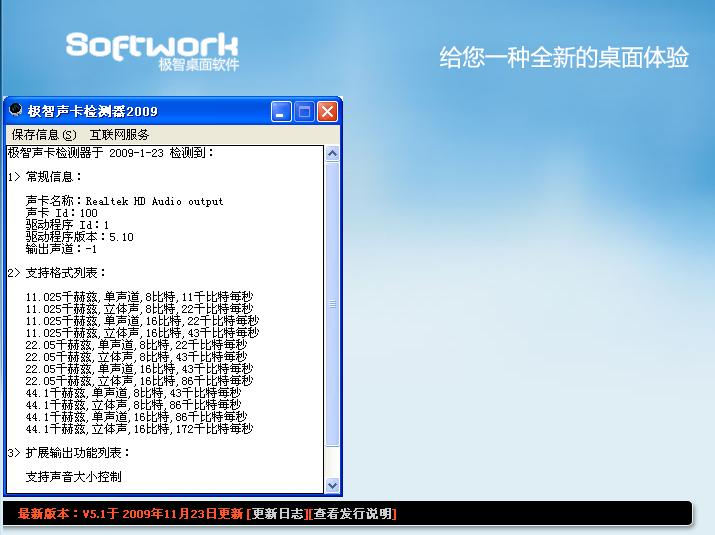Click the 驱动程序版本: 5.10 line
The width and height of the screenshot is (715, 535).
click(80, 237)
